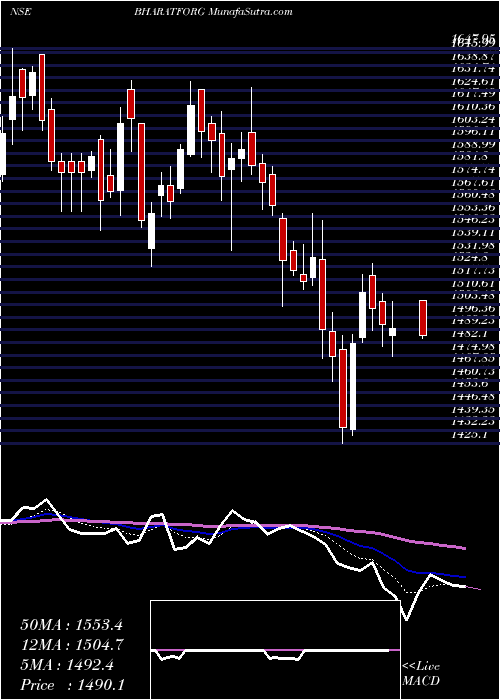Screen dimensions: 500x700
Task: Click the <<Live MACD label
Action: point(421,674)
